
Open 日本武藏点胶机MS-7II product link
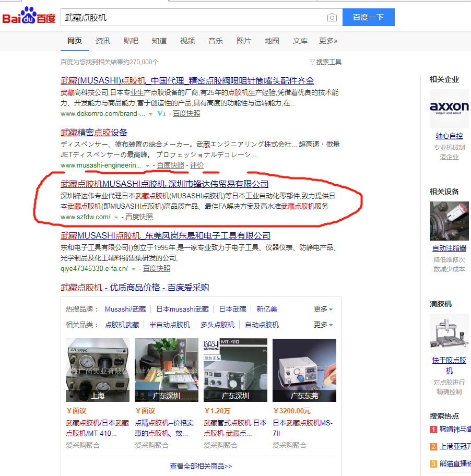pyautogui.click(x=302, y=428)
